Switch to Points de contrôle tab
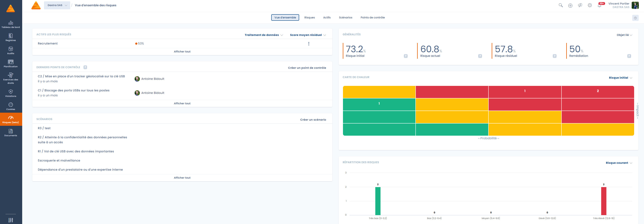This screenshot has height=224, width=644. [x=373, y=17]
